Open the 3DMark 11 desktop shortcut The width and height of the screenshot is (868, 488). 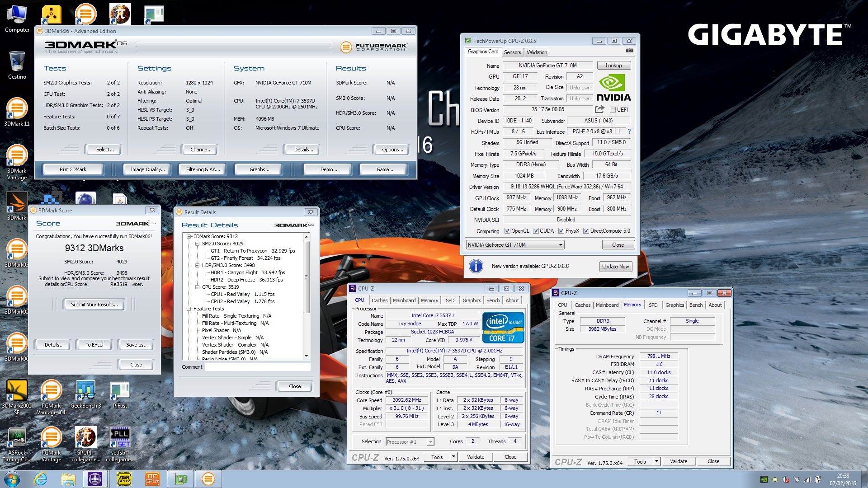point(17,112)
